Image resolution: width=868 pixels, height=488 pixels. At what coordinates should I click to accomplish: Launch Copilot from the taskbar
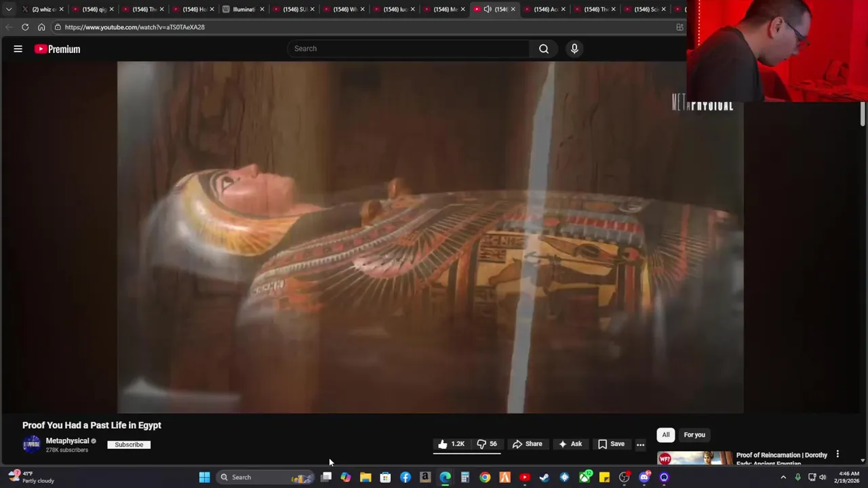click(346, 477)
